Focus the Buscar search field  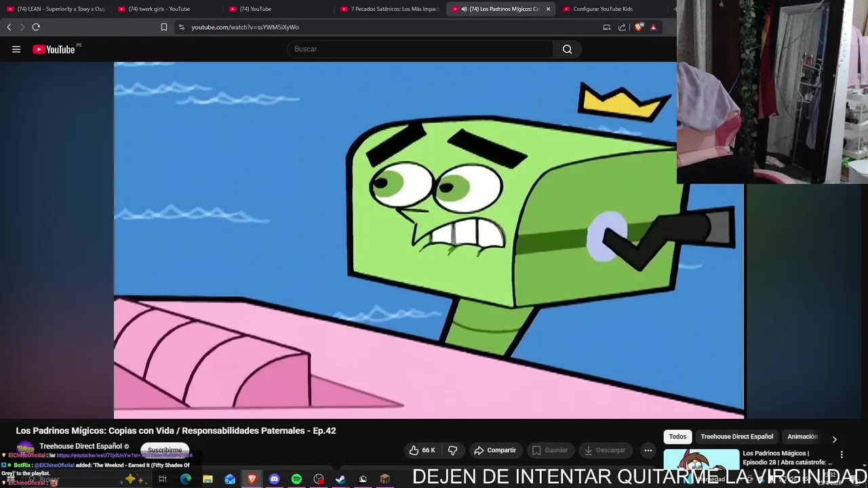pyautogui.click(x=420, y=49)
